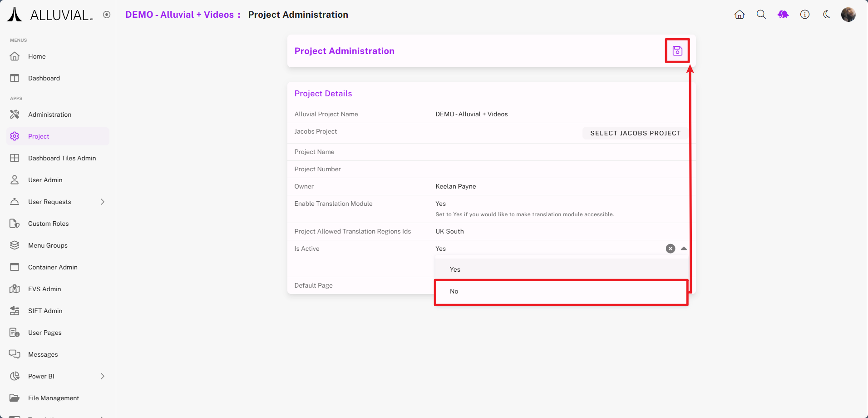868x418 pixels.
Task: Expand the User Requests submenu chevron
Action: click(103, 202)
